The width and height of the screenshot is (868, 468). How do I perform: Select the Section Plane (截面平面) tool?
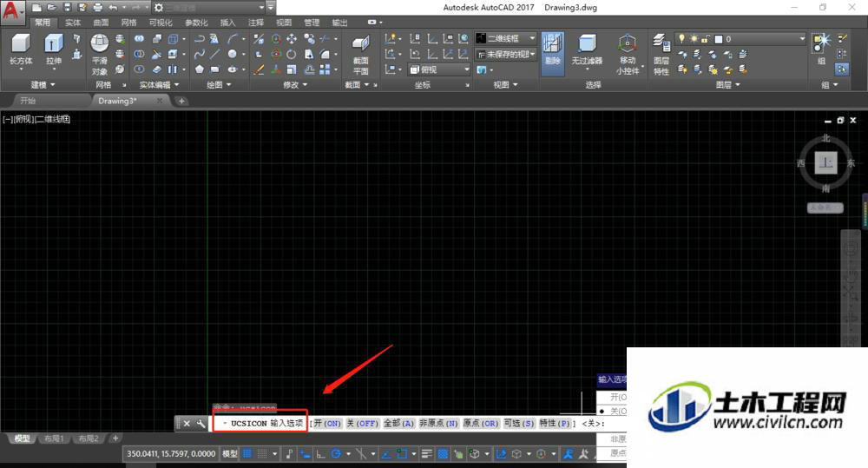[361, 56]
